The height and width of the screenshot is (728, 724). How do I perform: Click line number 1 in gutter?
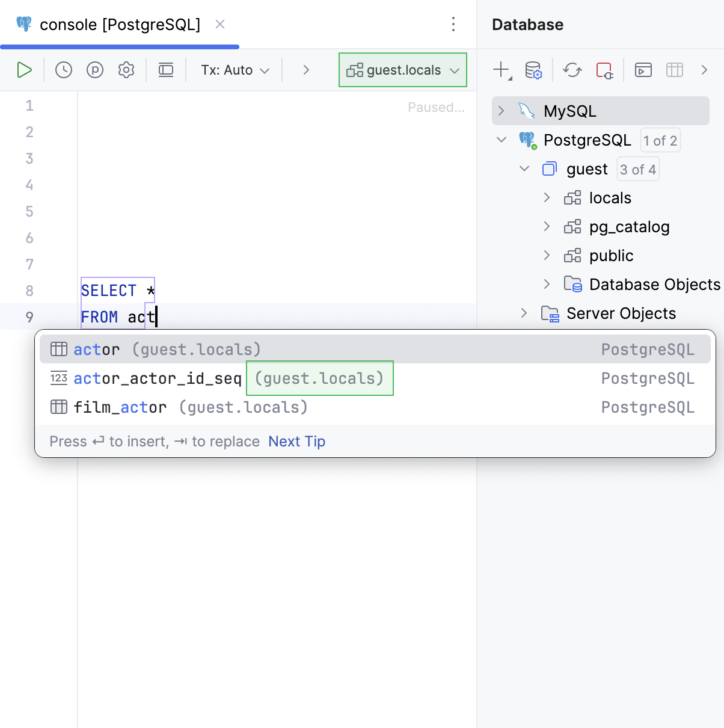click(29, 105)
